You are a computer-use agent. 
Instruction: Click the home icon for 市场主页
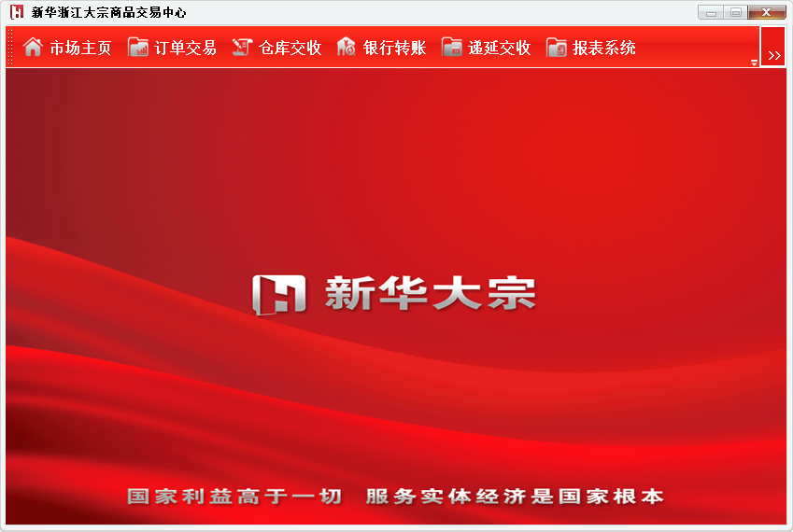[33, 47]
